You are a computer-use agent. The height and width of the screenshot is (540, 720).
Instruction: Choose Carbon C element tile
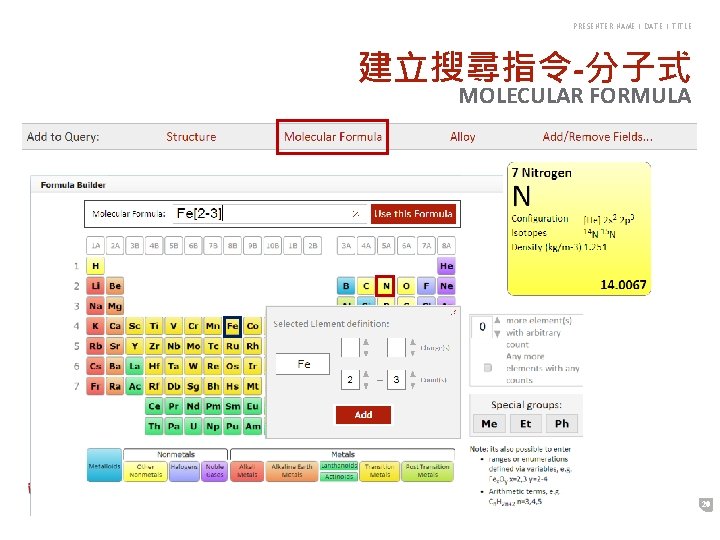click(x=366, y=286)
